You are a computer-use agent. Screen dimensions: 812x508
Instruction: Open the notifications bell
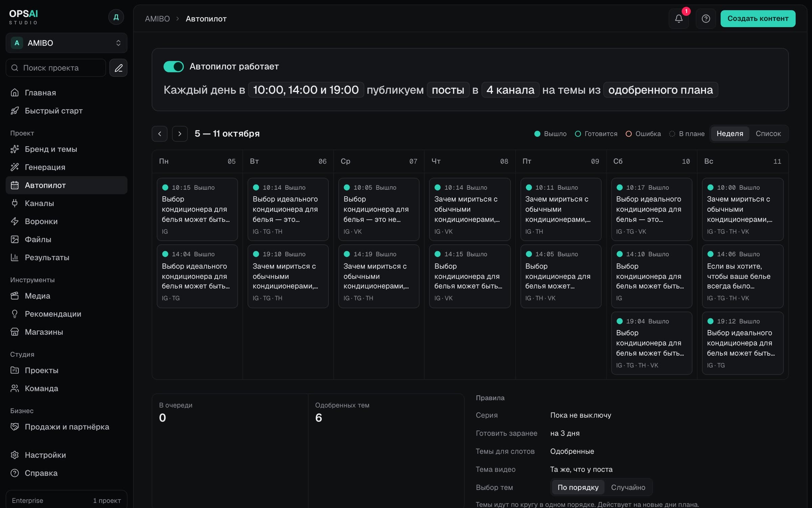pos(679,19)
